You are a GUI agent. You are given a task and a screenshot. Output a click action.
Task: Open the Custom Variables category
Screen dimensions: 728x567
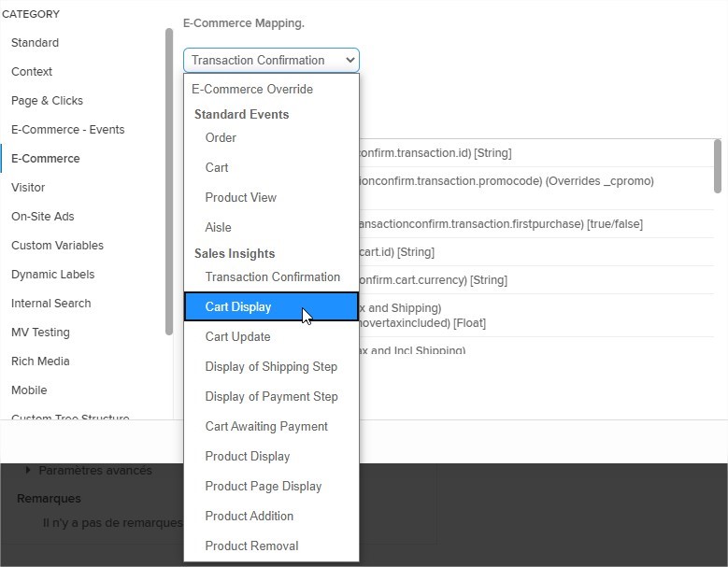57,246
